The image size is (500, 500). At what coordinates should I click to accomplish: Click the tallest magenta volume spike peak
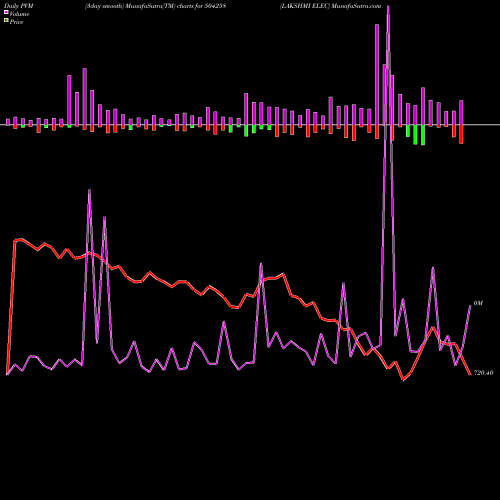click(x=388, y=7)
